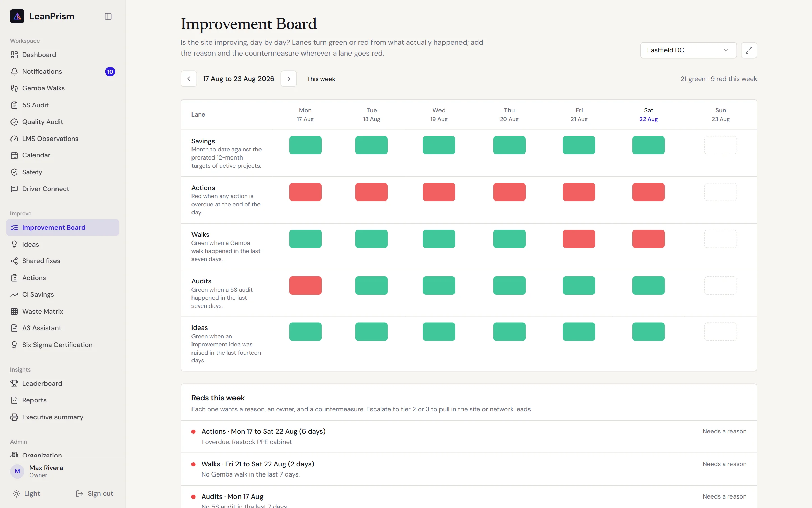Click the red Actions cell on Wed 19 Aug
The image size is (812, 508).
click(x=439, y=192)
